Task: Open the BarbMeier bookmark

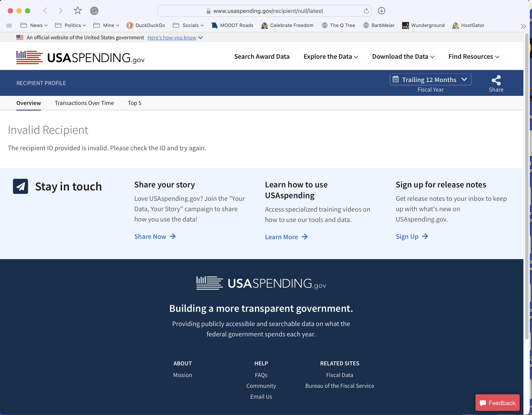Action: [379, 25]
